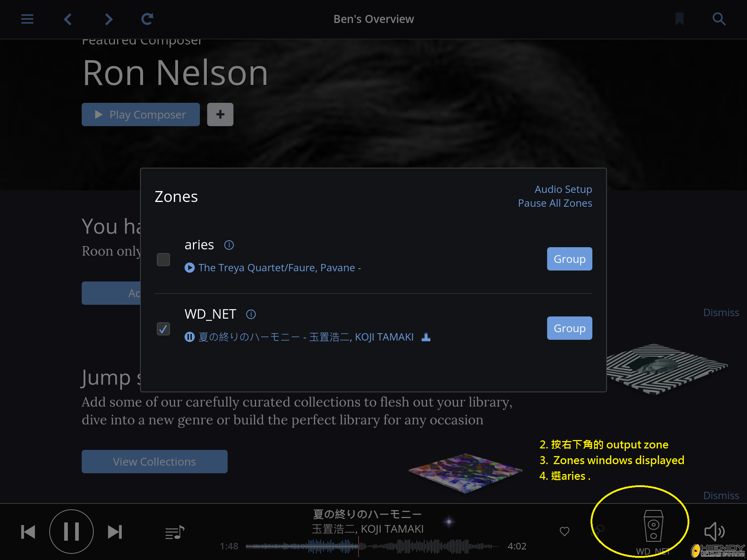Pause playback with the large circle button
The width and height of the screenshot is (747, 560).
click(x=71, y=532)
